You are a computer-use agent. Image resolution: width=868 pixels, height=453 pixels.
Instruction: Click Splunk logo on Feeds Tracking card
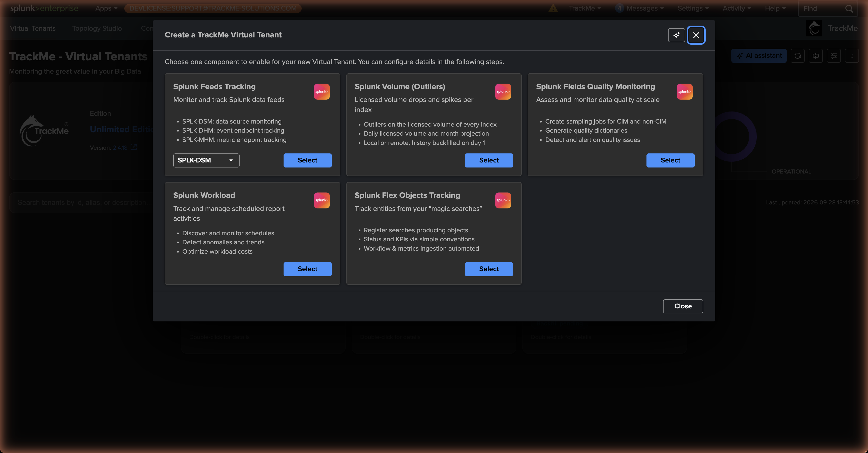click(321, 92)
